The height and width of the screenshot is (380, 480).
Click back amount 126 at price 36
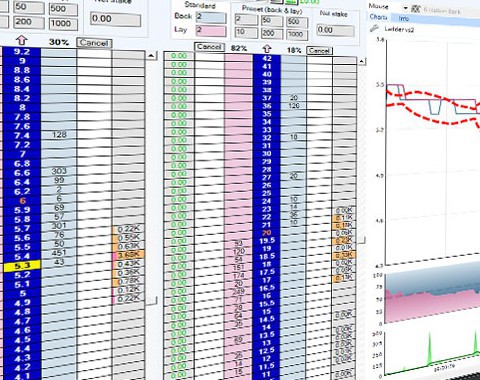click(x=294, y=106)
